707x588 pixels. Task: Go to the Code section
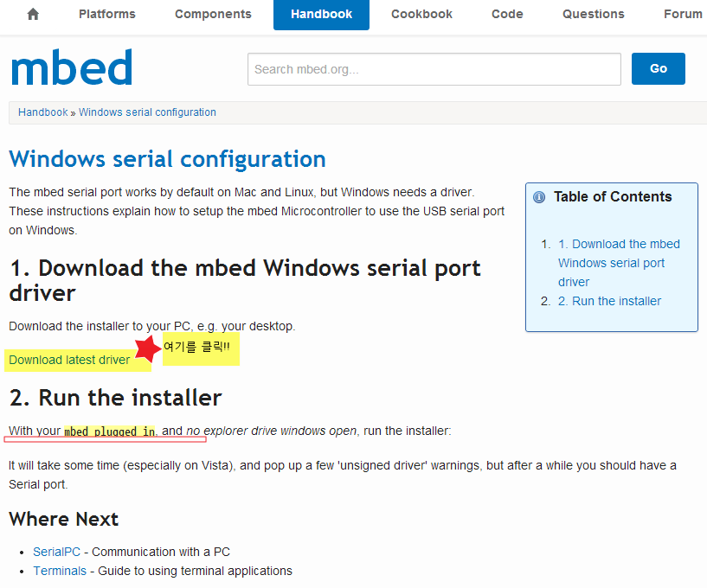coord(507,15)
